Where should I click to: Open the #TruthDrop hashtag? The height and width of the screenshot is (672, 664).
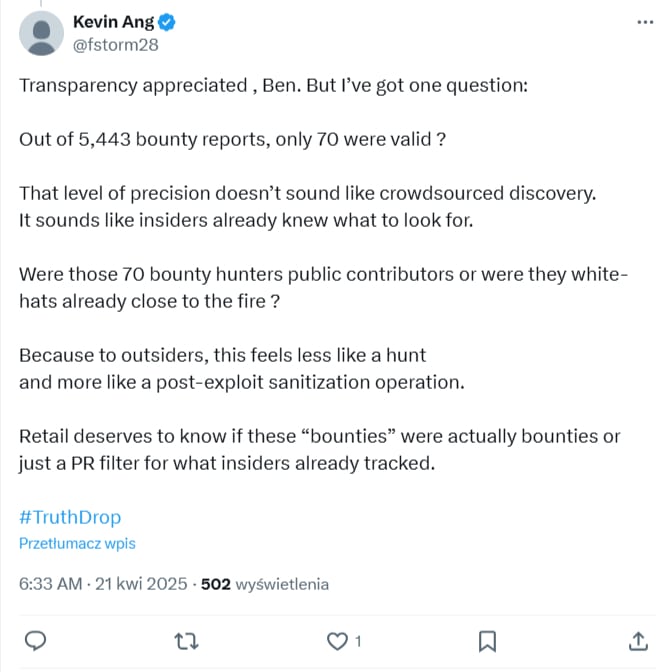tap(70, 517)
